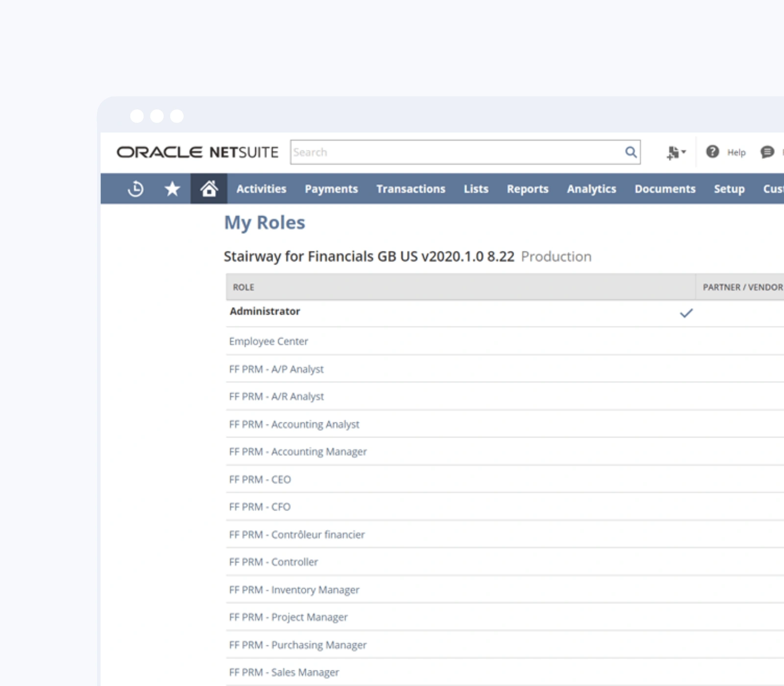Open the Create New dropdown icon

[676, 152]
